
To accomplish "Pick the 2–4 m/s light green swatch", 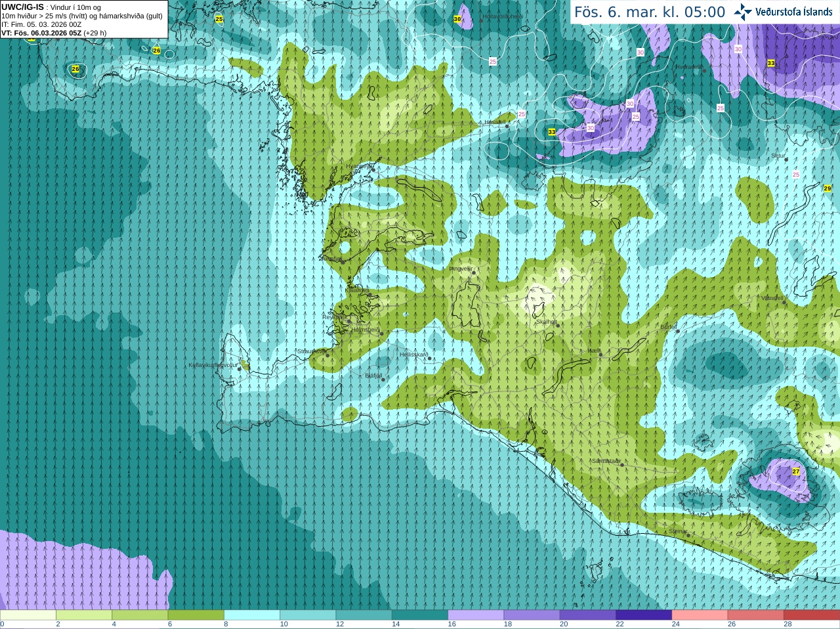I will pos(84,615).
